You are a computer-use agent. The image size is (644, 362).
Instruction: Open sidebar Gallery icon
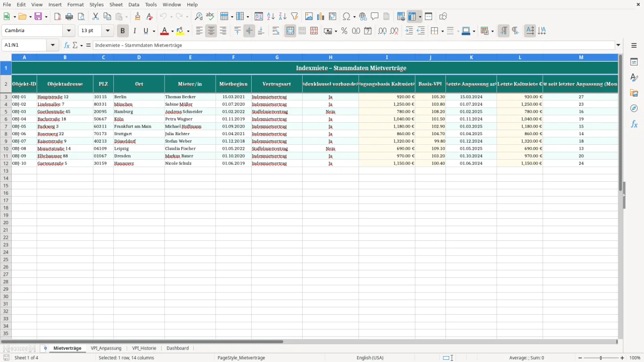pyautogui.click(x=634, y=93)
